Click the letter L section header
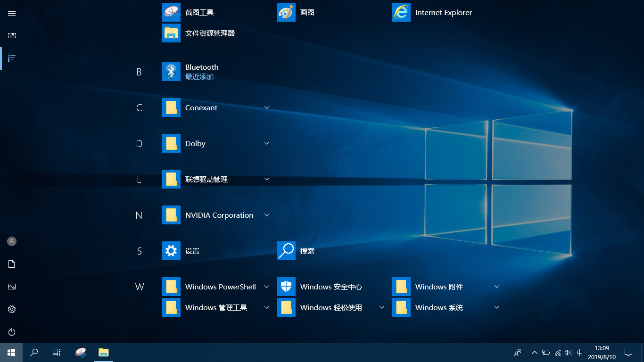Viewport: 644px width, 362px height. [139, 180]
